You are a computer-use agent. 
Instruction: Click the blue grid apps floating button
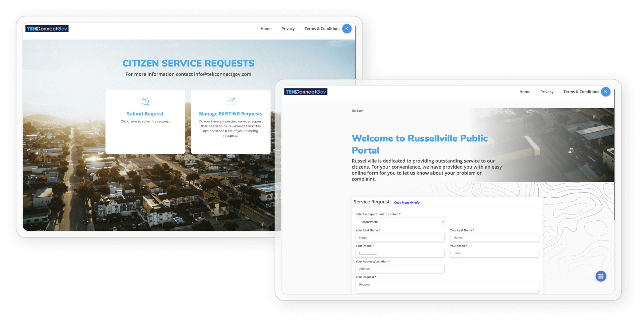(x=601, y=276)
